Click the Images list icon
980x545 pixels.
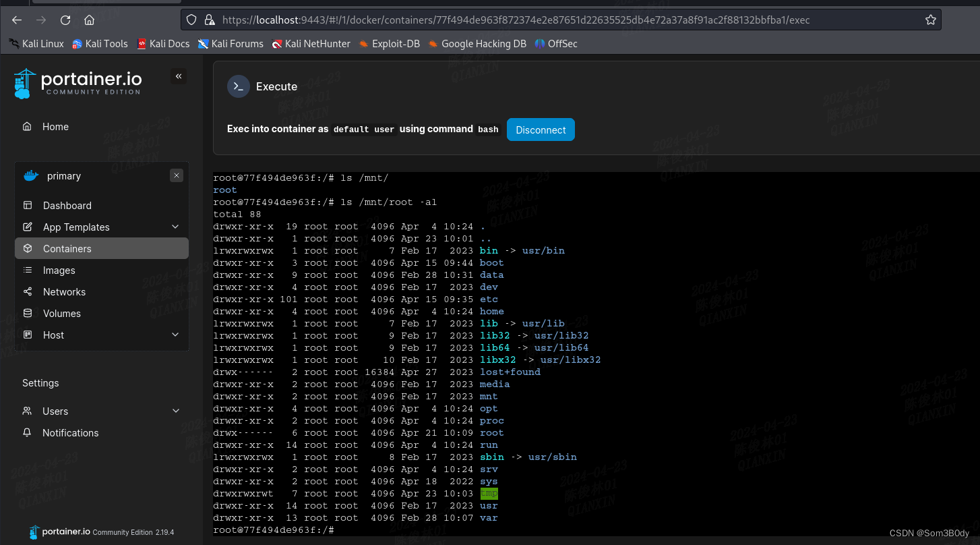pos(28,270)
